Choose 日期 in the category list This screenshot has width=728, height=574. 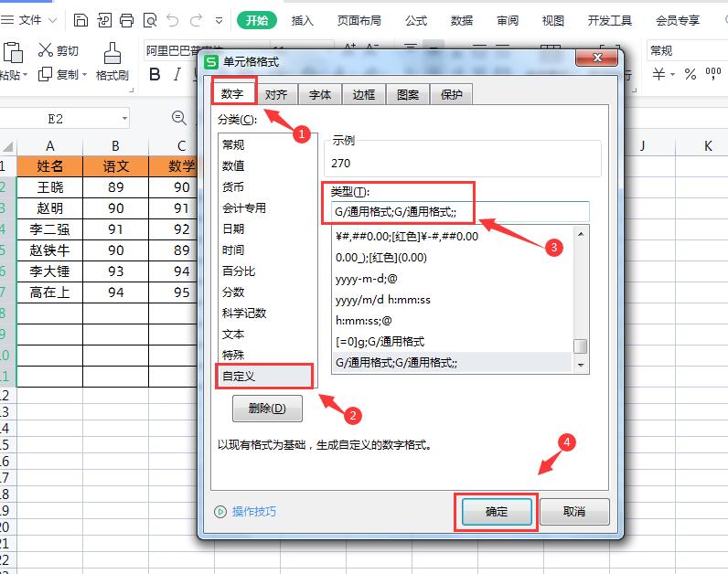point(267,229)
